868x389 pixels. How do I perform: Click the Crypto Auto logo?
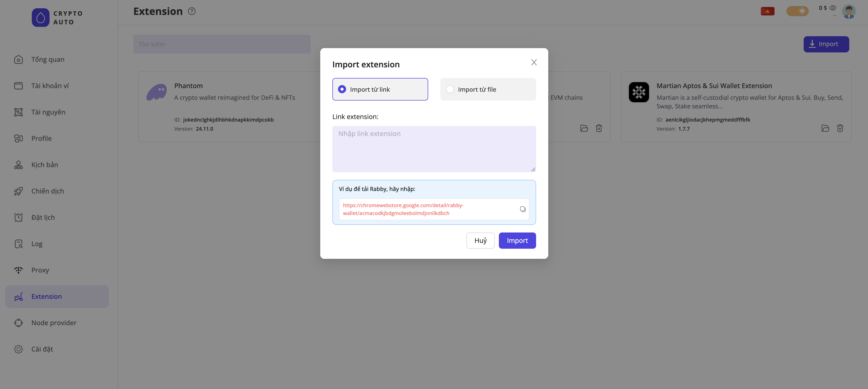click(x=41, y=17)
